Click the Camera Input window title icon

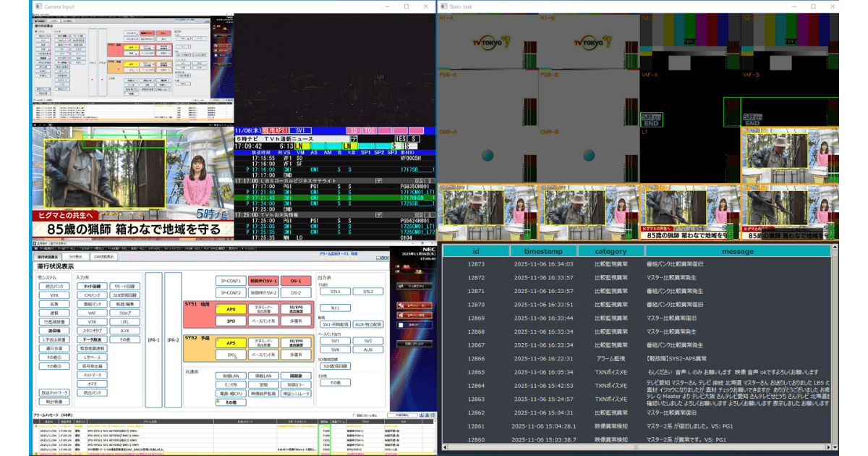pyautogui.click(x=36, y=7)
